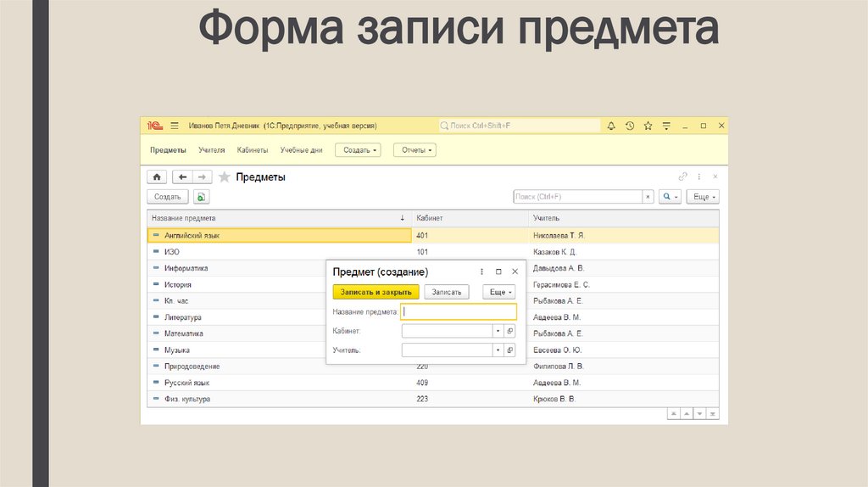Select the Музыка row
Viewport: 868px width, 487px height.
tap(237, 350)
